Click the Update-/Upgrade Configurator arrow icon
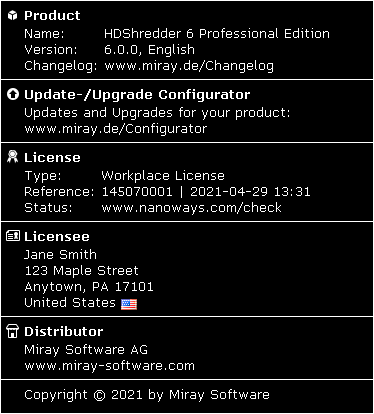The width and height of the screenshot is (374, 414). tap(13, 94)
